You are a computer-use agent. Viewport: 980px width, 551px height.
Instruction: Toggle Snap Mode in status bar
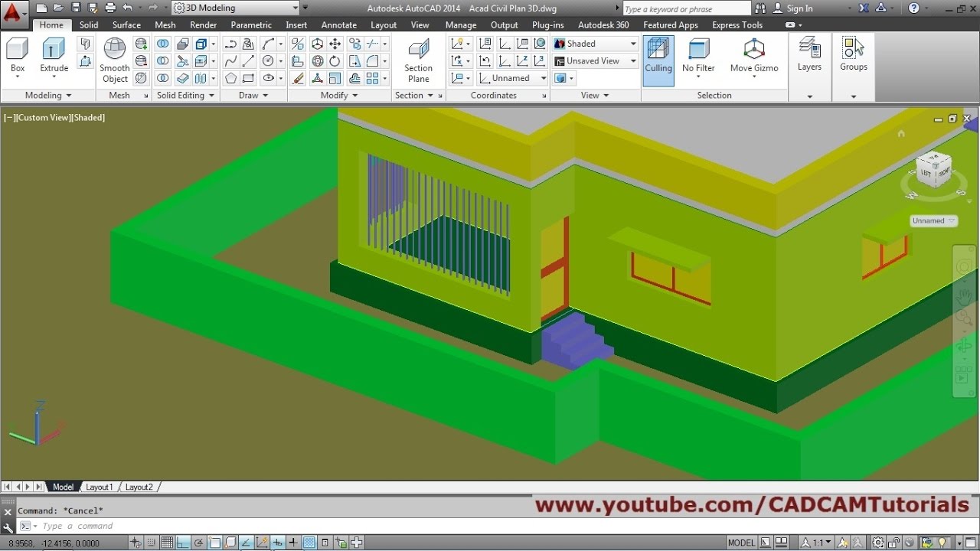151,543
